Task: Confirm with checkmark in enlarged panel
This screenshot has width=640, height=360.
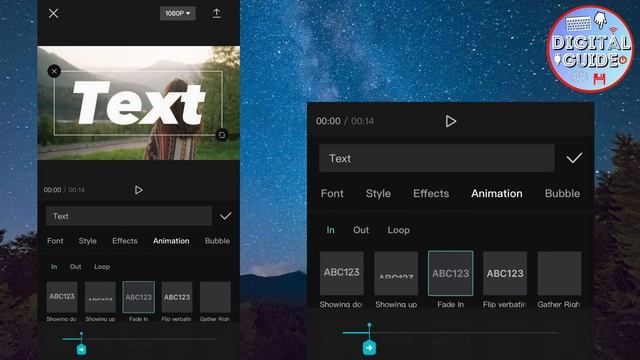Action: tap(574, 158)
